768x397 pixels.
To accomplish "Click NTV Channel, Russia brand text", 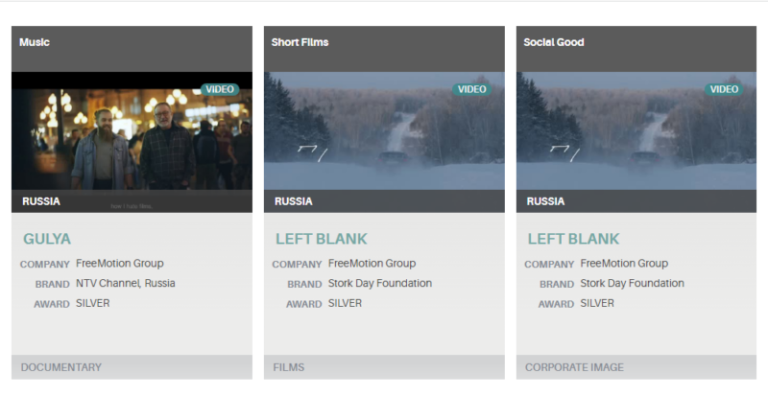I will [125, 283].
